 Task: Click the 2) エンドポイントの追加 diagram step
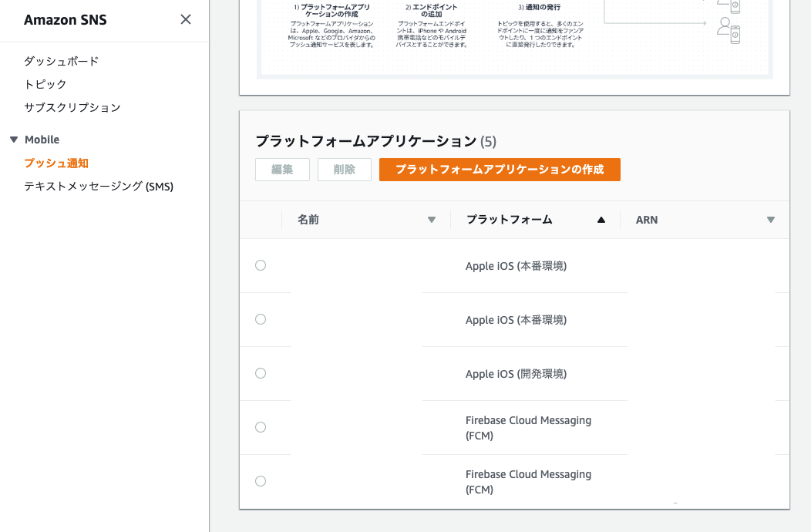pyautogui.click(x=432, y=10)
